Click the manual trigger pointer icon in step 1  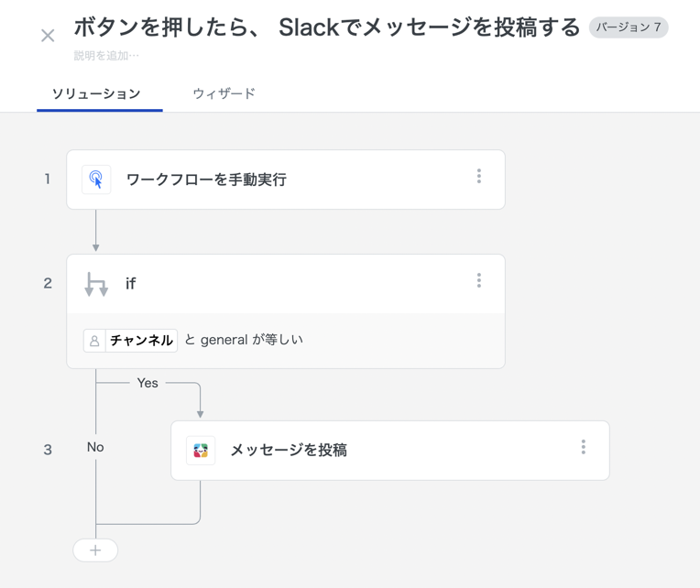click(96, 180)
